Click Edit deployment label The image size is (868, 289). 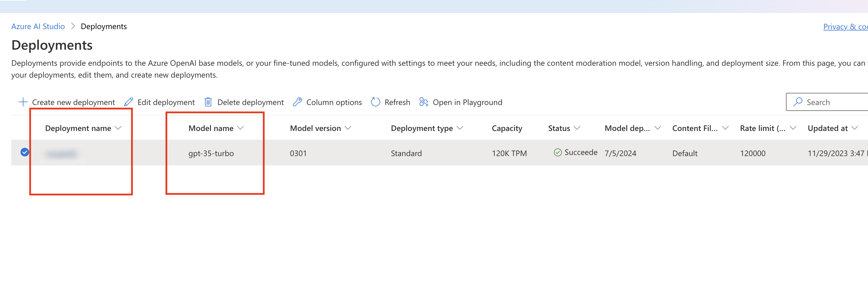(166, 102)
